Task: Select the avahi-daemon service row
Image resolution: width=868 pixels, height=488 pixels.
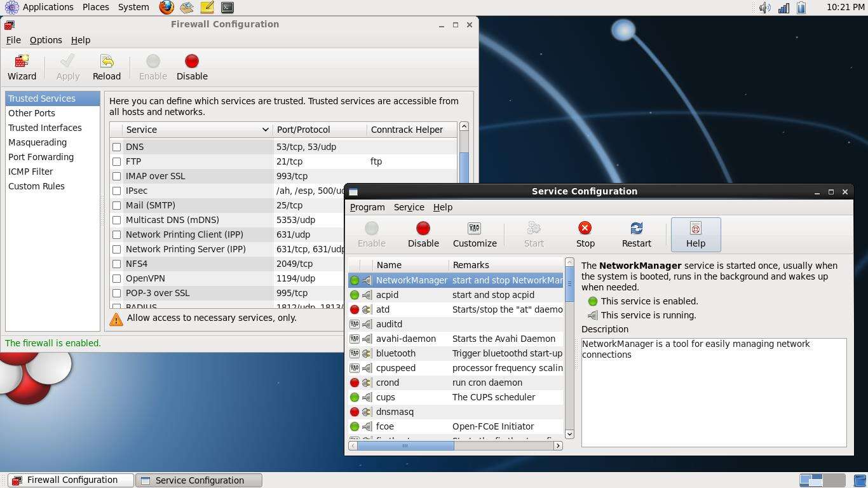Action: tap(456, 339)
